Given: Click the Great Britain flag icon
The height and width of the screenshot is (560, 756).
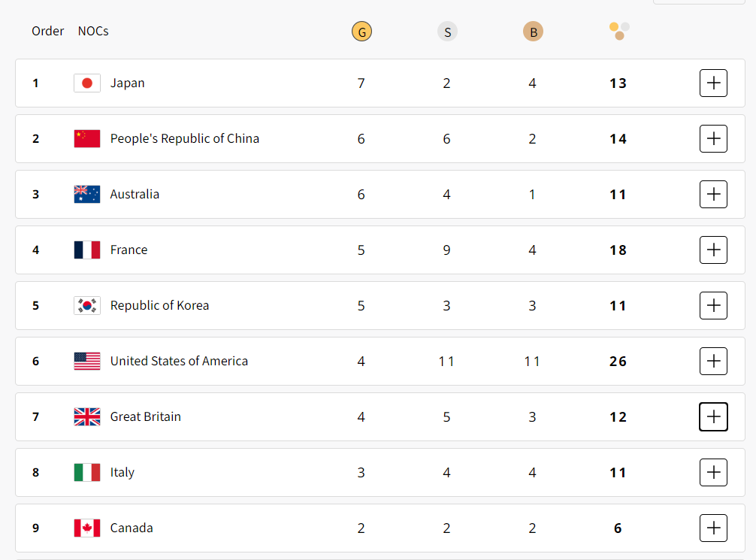Looking at the screenshot, I should [87, 416].
